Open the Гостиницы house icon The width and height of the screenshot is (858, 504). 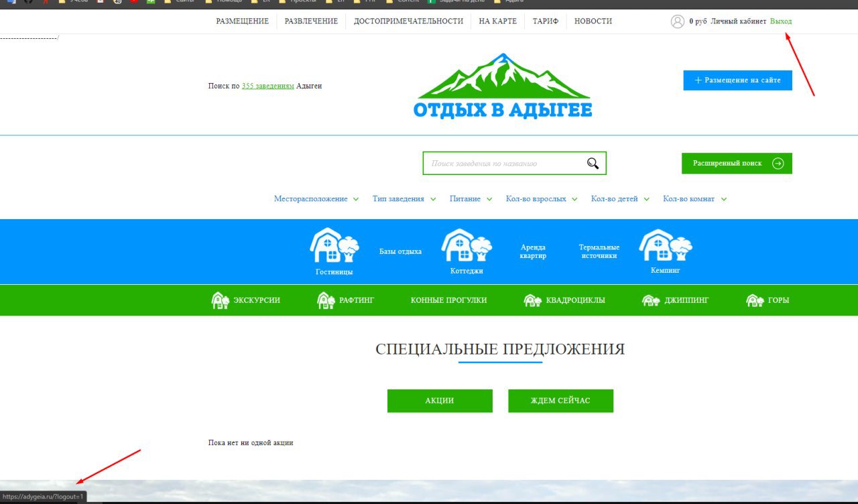(x=334, y=246)
